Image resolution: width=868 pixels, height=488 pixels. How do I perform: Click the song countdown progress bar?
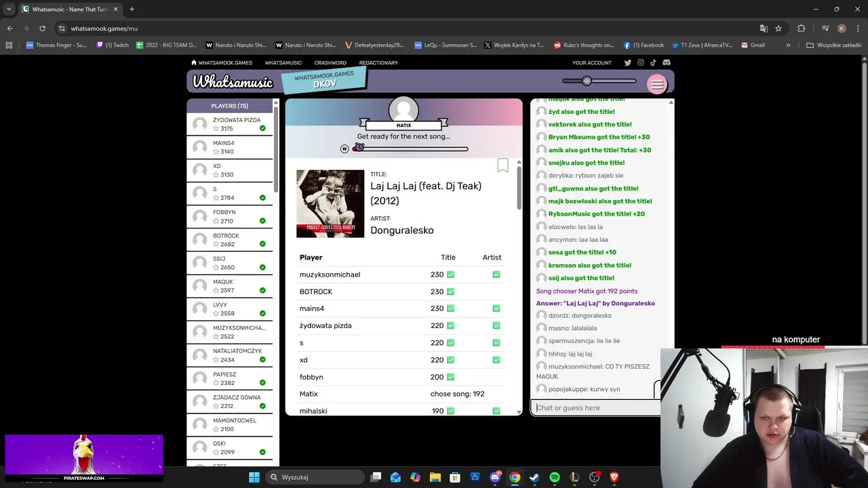[410, 148]
